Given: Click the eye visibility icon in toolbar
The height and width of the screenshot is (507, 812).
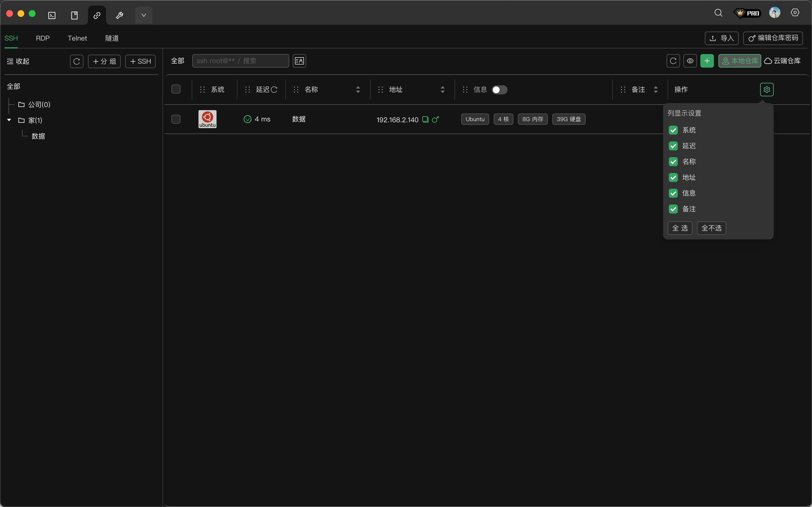Looking at the screenshot, I should pos(690,61).
